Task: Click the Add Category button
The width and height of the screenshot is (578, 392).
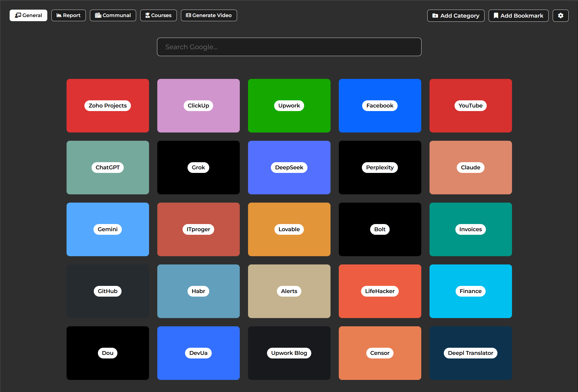Action: point(456,16)
